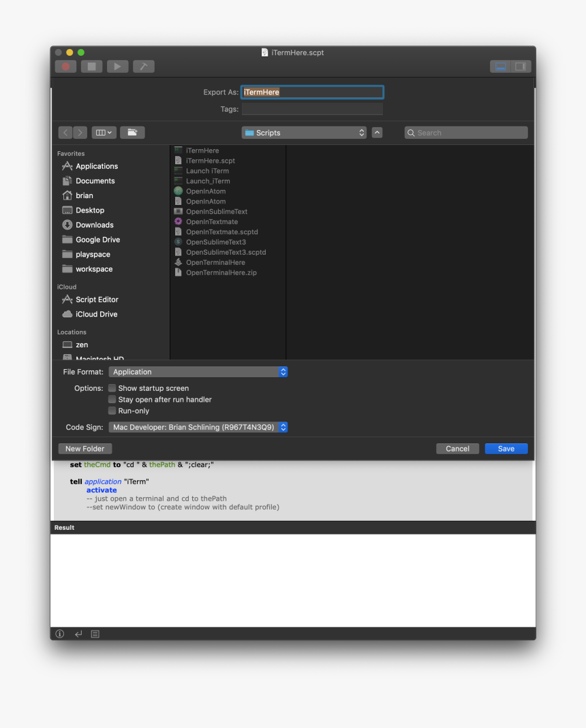
Task: Enable Stay open after run handler
Action: pyautogui.click(x=112, y=399)
